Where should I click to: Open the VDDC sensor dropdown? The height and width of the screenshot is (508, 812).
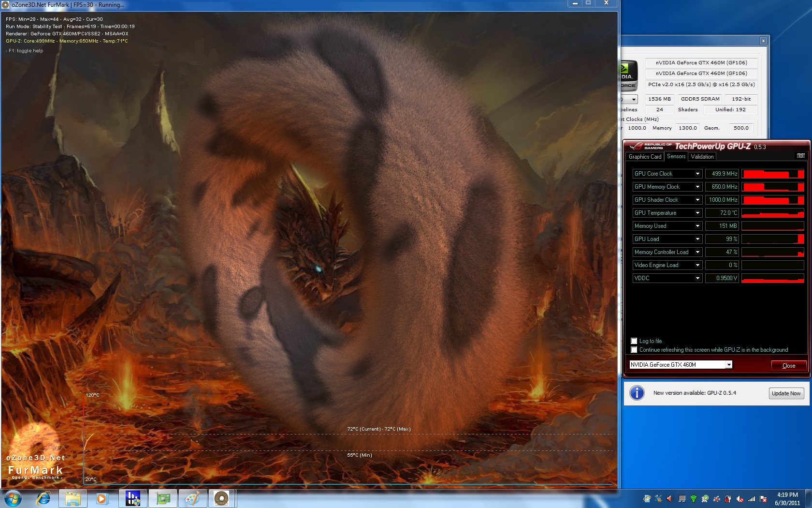coord(697,278)
